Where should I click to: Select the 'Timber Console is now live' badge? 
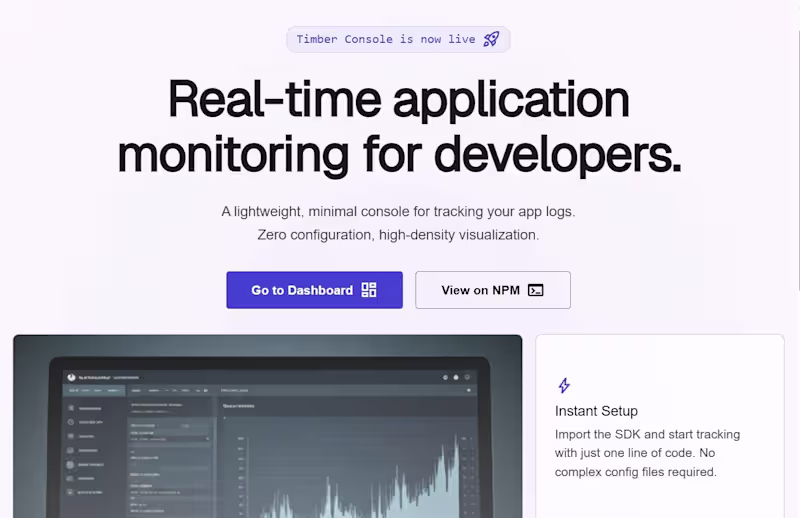tap(398, 39)
